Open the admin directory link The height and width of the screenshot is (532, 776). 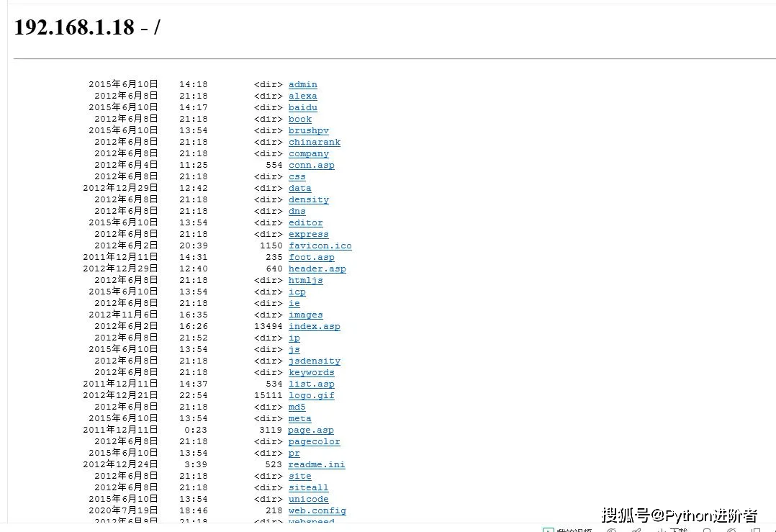point(303,85)
